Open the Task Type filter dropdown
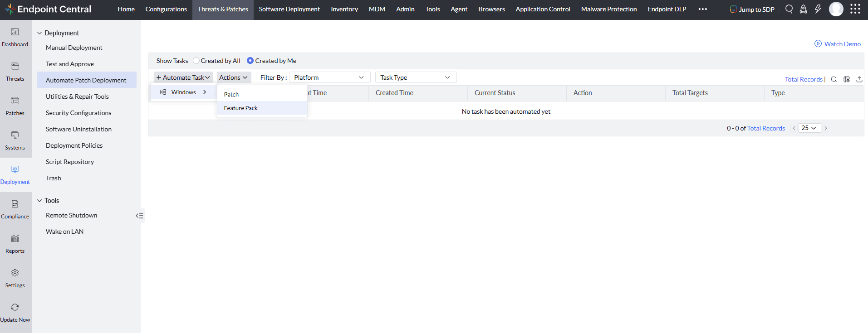 [416, 77]
